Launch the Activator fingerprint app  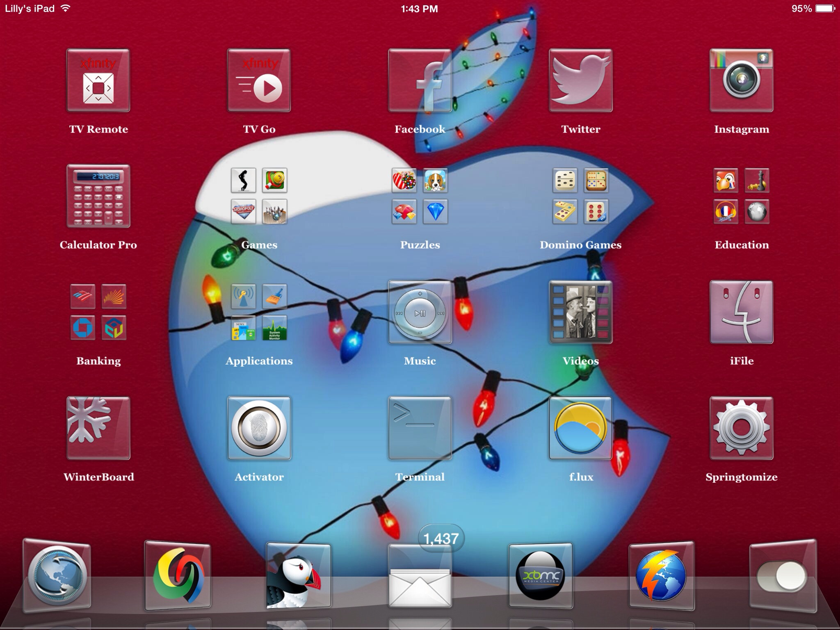(x=259, y=428)
